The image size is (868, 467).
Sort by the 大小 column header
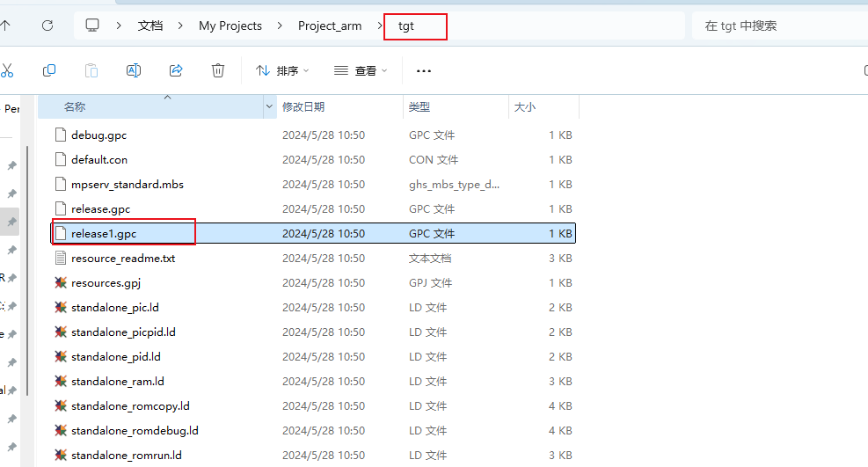tap(524, 106)
